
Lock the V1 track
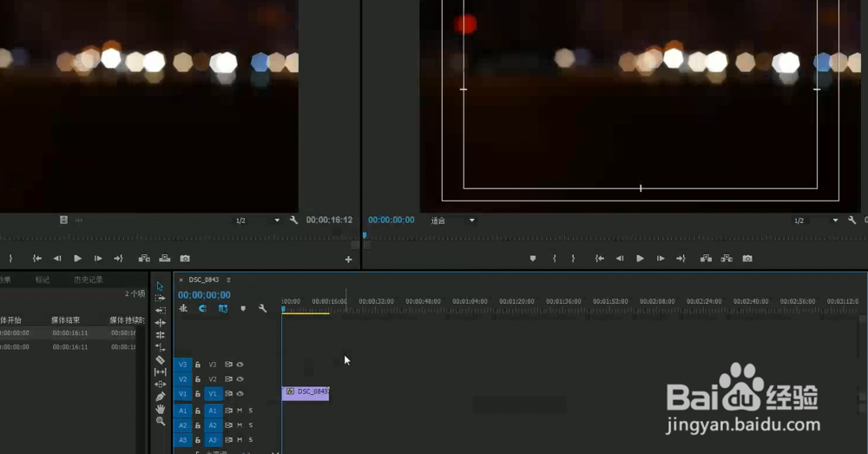[198, 393]
